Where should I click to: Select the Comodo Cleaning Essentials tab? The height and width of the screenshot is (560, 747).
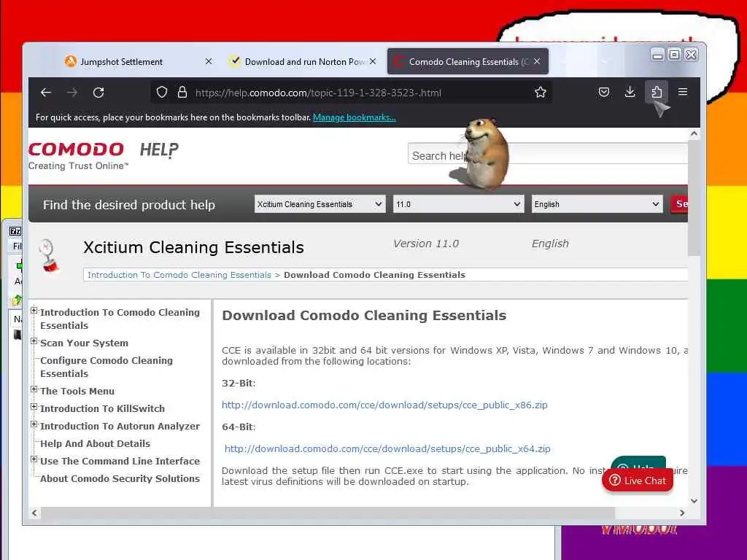pyautogui.click(x=468, y=61)
